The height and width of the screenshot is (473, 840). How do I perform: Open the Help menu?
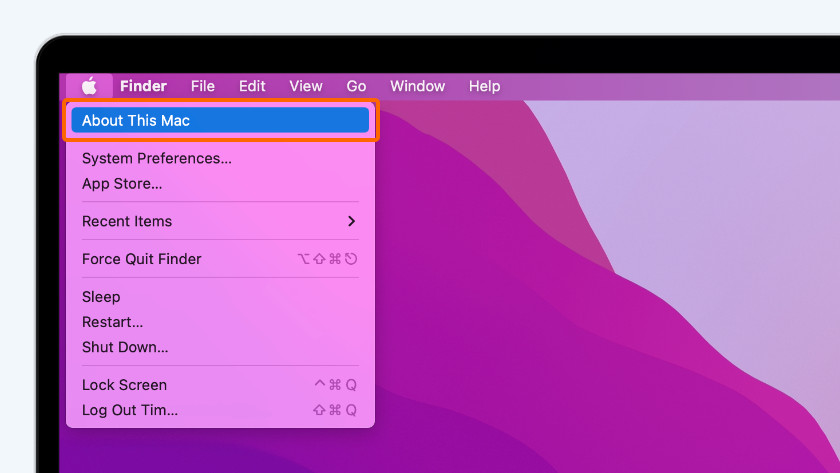[x=484, y=86]
